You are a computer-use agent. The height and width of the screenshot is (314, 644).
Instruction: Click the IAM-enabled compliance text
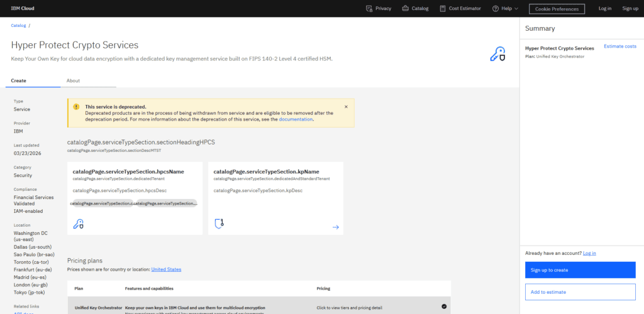[28, 211]
